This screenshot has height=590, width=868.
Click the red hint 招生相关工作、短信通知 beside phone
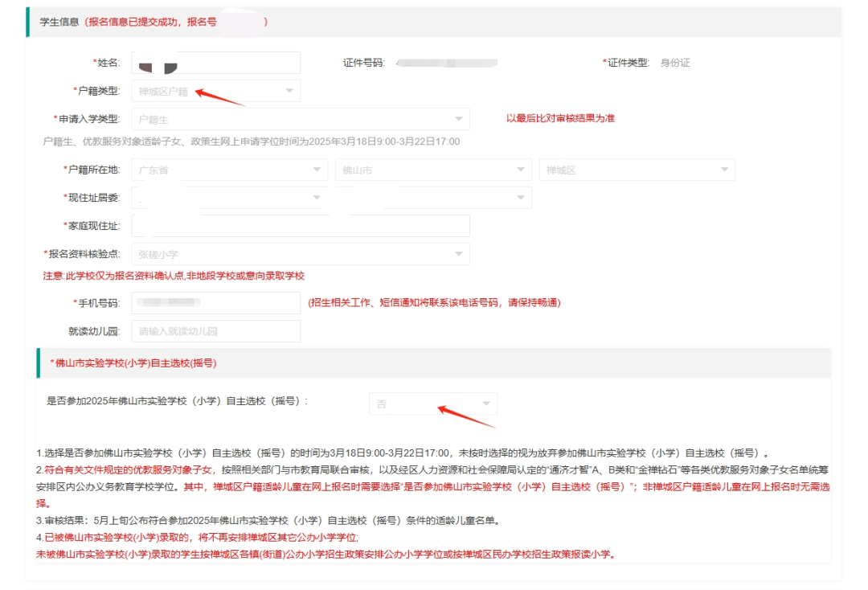tap(435, 303)
